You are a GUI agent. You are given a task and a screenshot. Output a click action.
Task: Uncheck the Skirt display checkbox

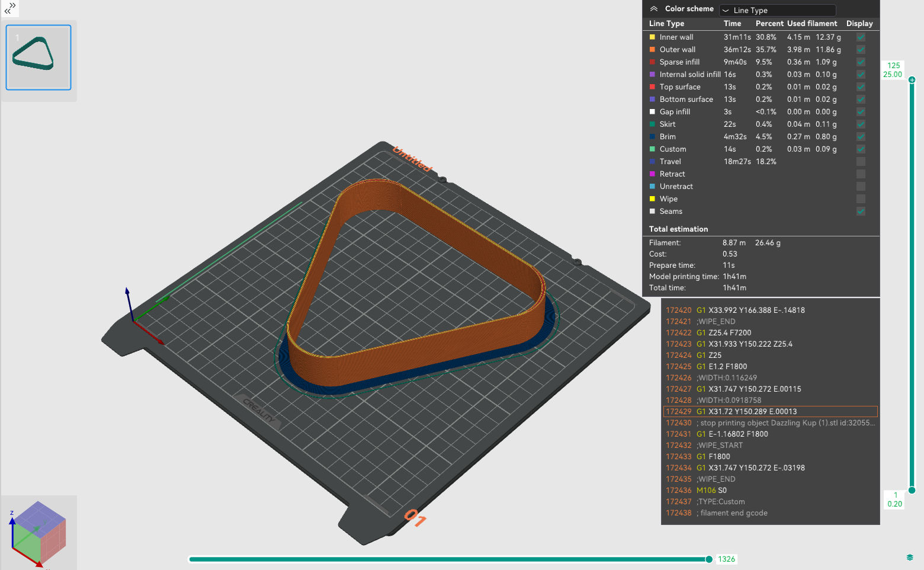861,124
